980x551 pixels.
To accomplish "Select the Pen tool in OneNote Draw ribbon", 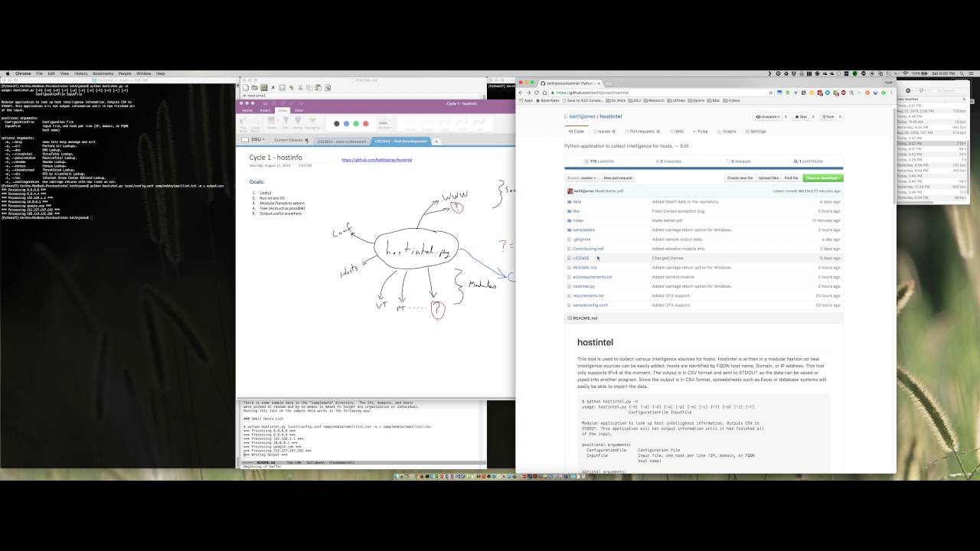I will tap(286, 122).
